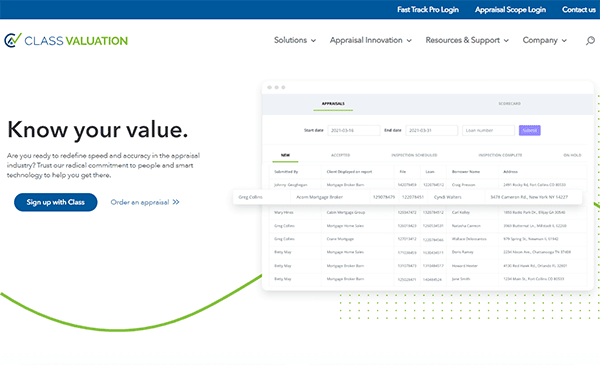Click the Loan number input field
The image size is (600, 365).
[488, 130]
